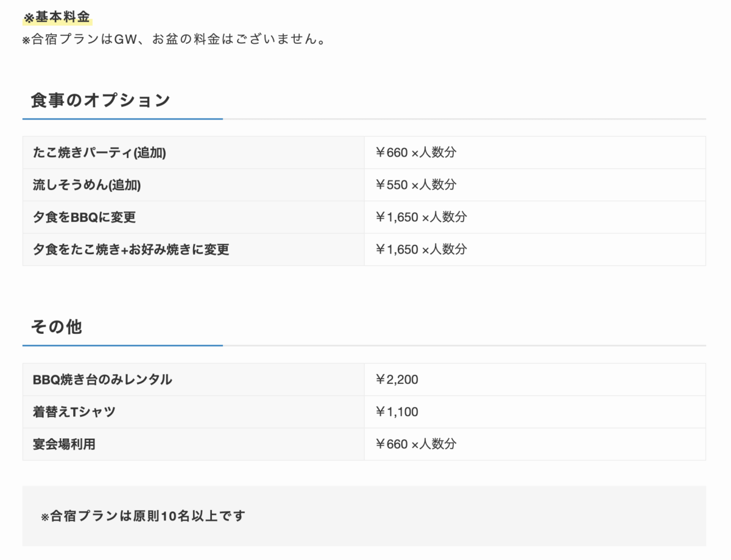Click the ￥2,200 rental price
The height and width of the screenshot is (560, 731).
pyautogui.click(x=397, y=380)
